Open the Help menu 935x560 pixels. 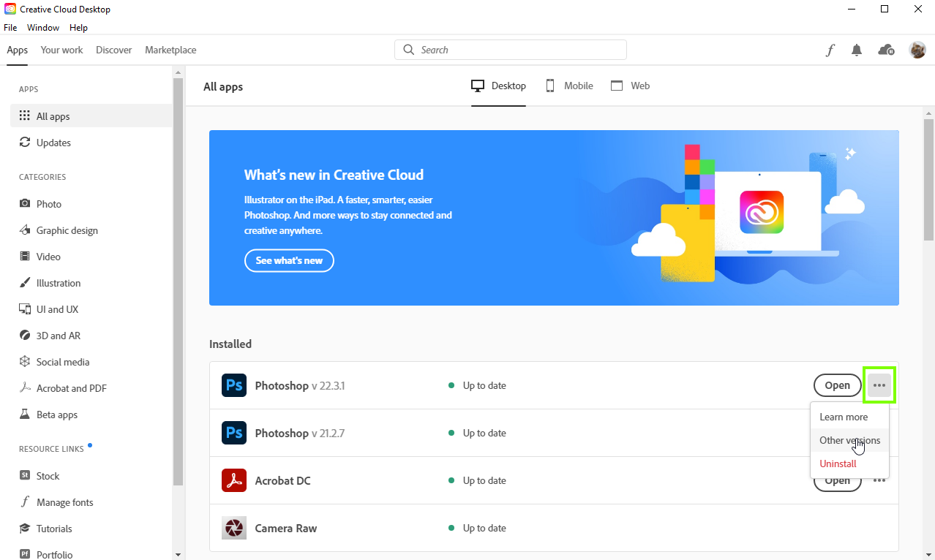pyautogui.click(x=78, y=28)
